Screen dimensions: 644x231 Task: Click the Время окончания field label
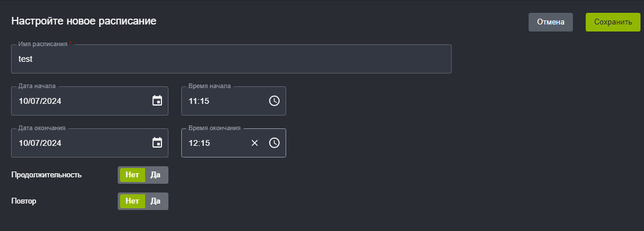point(214,128)
